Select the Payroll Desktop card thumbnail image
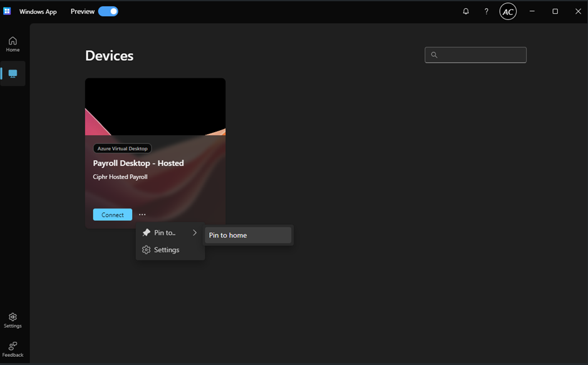This screenshot has width=588, height=365. pyautogui.click(x=155, y=107)
